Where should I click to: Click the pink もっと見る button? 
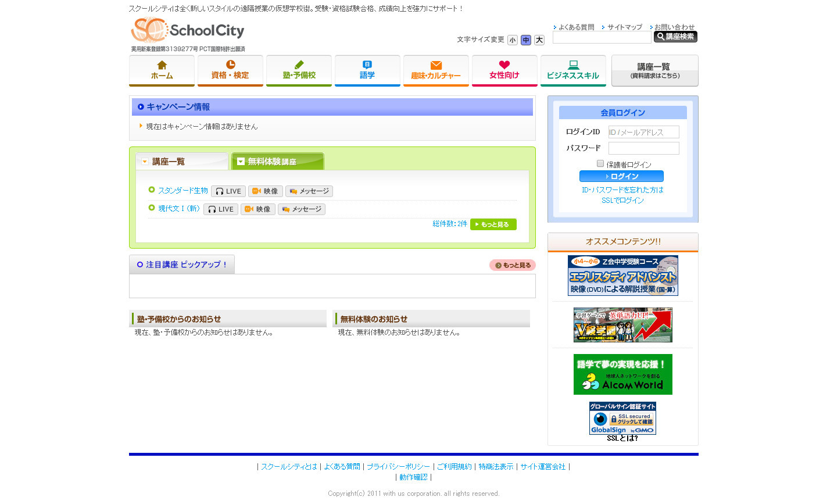coord(512,265)
